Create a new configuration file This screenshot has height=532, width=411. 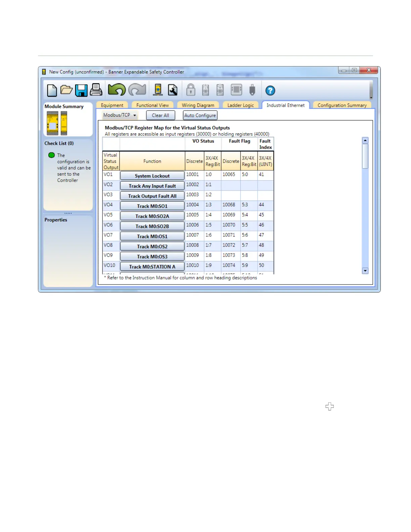click(52, 90)
